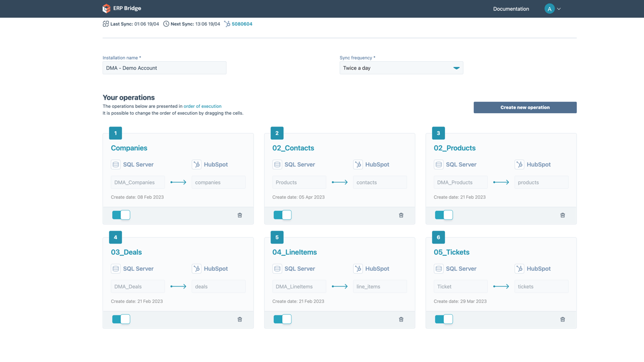
Task: Expand the account menu chevron beside avatar
Action: click(559, 9)
